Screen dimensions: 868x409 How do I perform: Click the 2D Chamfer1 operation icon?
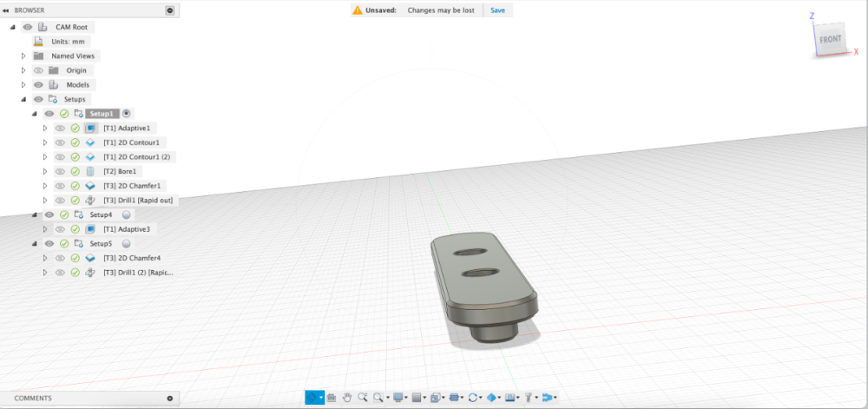click(91, 186)
